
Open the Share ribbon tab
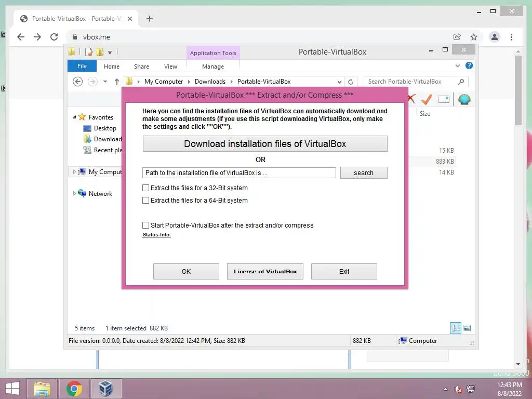pyautogui.click(x=141, y=66)
